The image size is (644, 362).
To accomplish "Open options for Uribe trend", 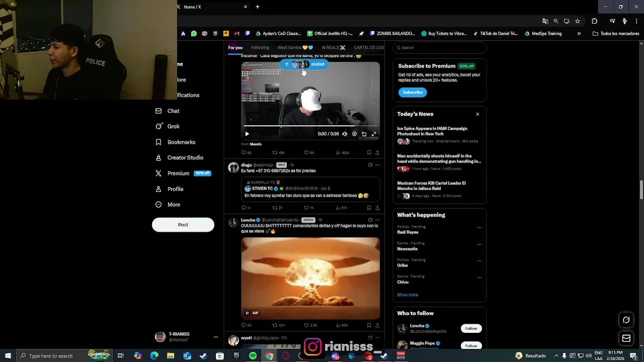I will tap(479, 261).
